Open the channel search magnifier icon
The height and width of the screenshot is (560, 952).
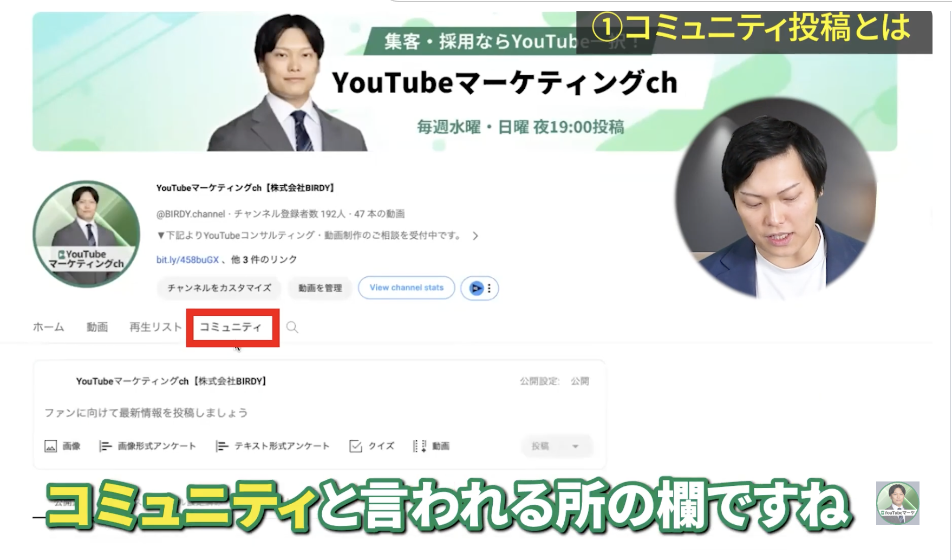click(292, 327)
